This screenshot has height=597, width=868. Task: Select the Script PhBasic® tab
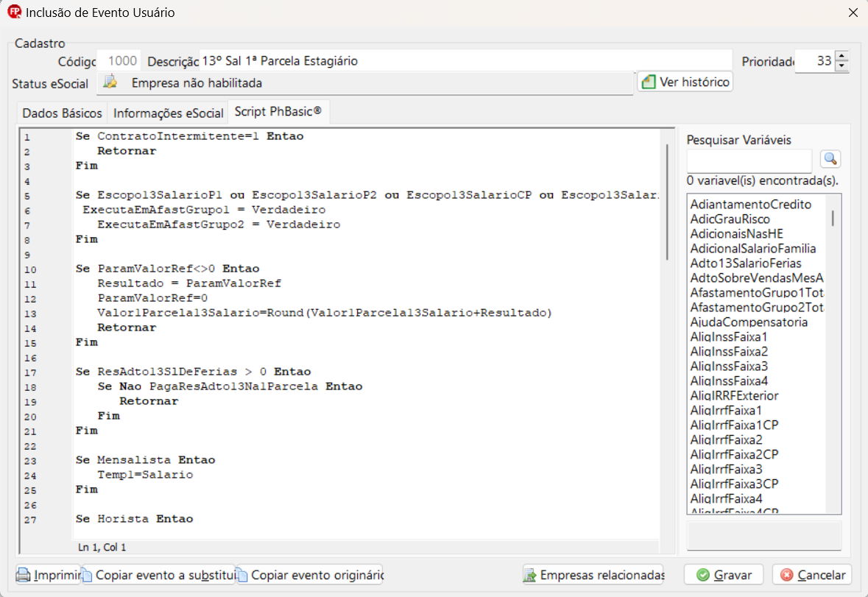[x=278, y=111]
